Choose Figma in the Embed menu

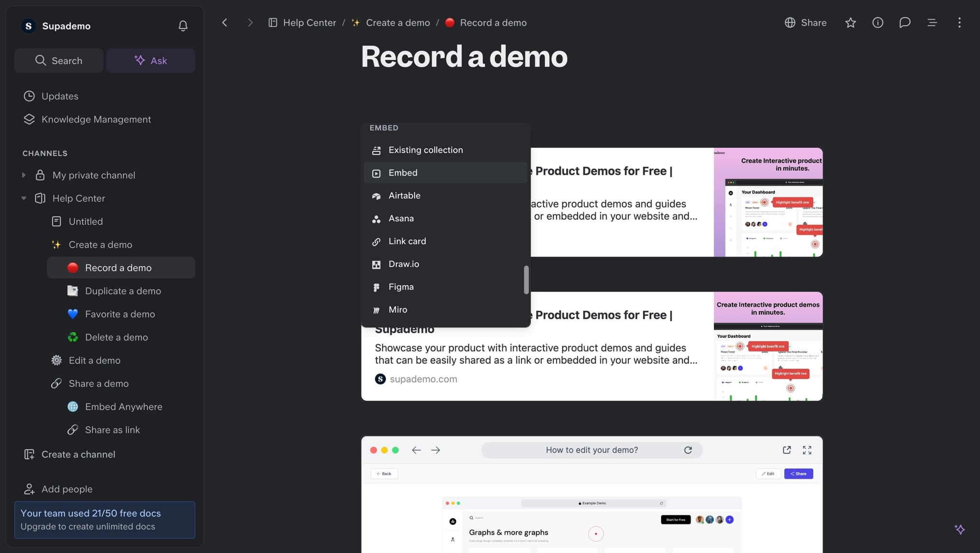[401, 286]
